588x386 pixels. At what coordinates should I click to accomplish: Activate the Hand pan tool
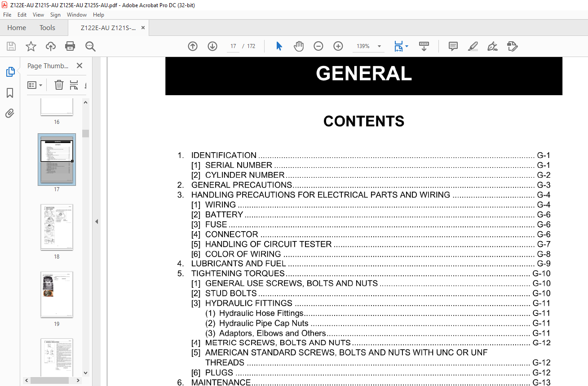point(299,46)
